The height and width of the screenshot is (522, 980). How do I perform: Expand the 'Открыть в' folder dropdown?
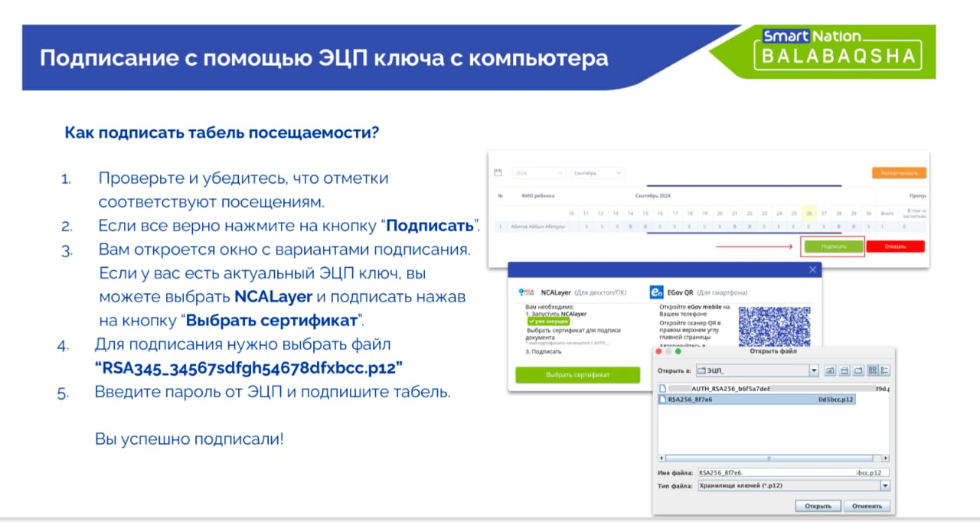813,371
